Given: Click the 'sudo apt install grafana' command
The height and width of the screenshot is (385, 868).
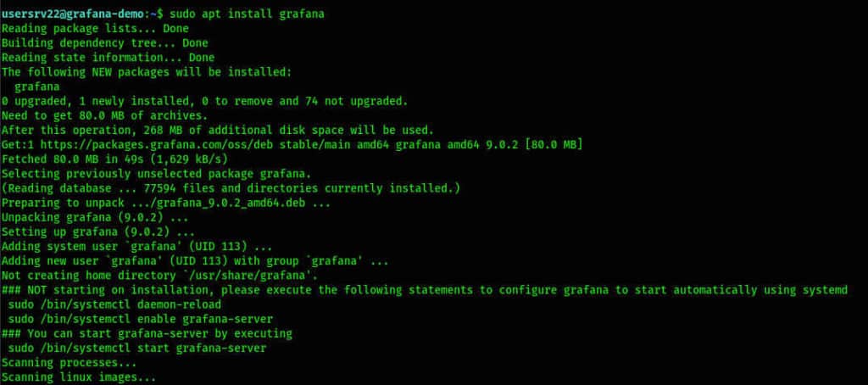Looking at the screenshot, I should [247, 14].
